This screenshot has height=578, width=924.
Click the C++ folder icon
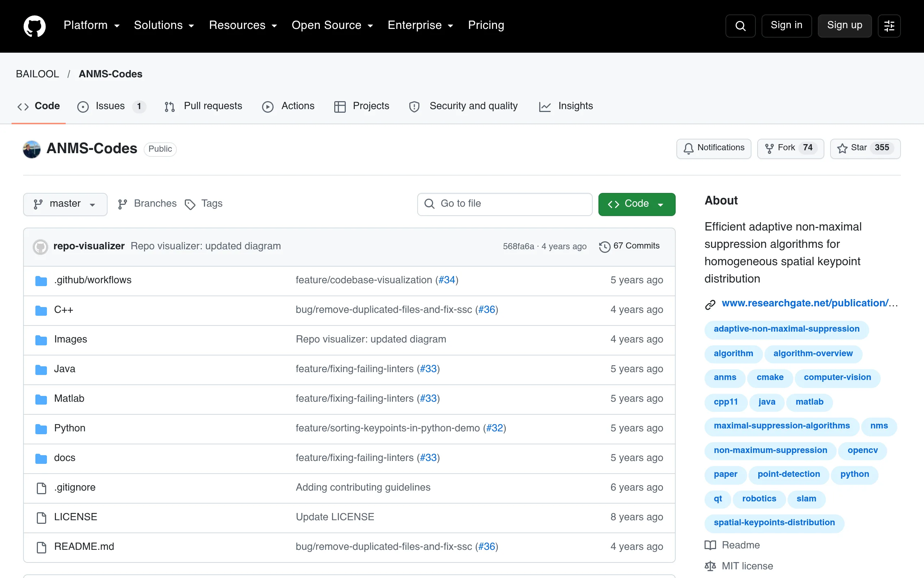(x=41, y=310)
